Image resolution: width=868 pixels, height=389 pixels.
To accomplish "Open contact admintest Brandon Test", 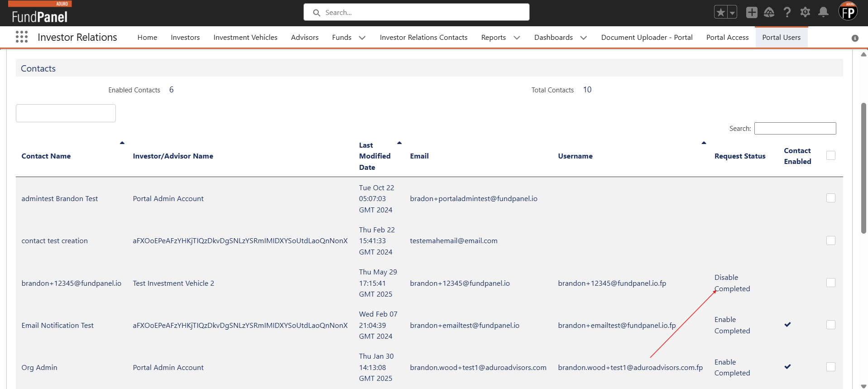I will (60, 198).
